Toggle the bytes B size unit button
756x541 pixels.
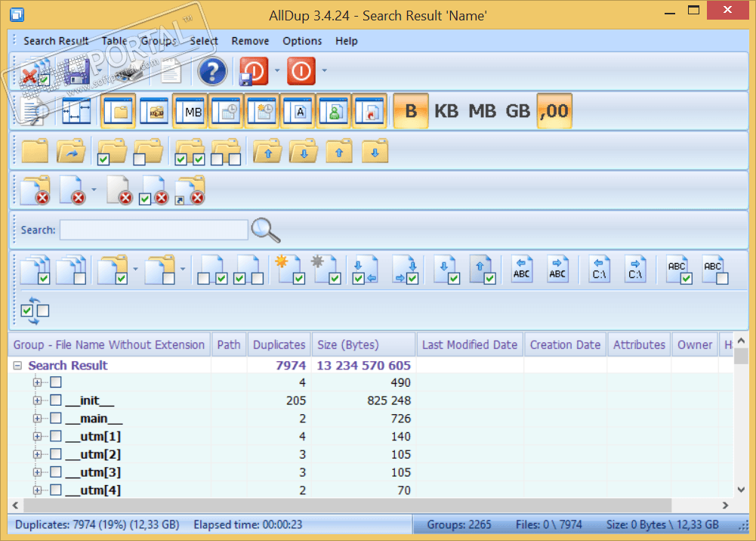tap(411, 111)
